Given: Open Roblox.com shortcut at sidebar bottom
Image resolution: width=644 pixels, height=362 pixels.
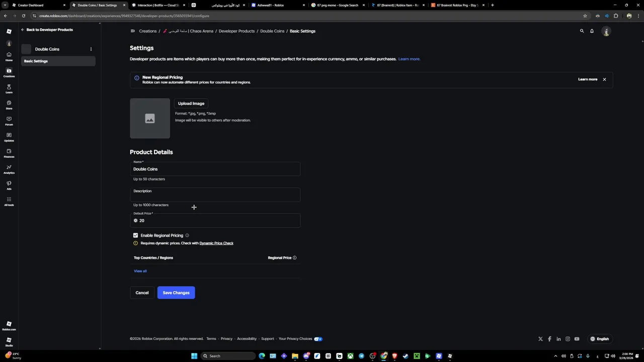Looking at the screenshot, I should 9,326.
